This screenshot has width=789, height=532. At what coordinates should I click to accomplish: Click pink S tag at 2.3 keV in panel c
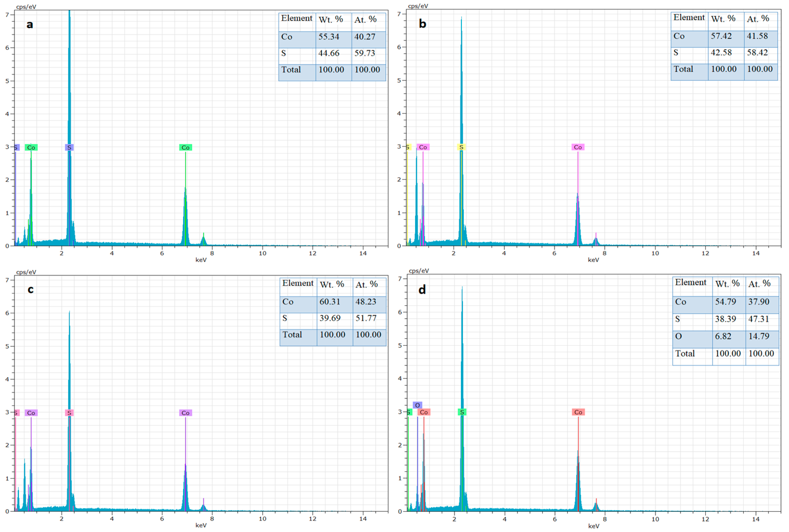(69, 413)
